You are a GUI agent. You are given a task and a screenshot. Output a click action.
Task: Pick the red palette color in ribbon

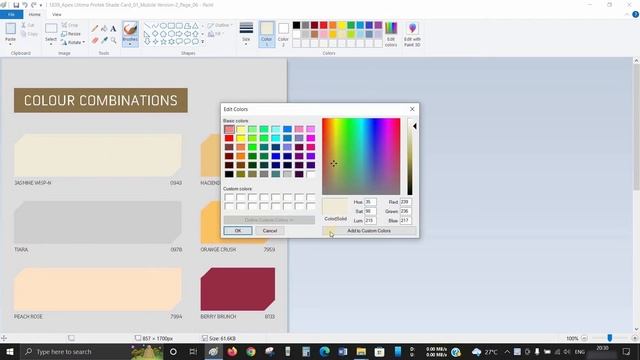(324, 25)
